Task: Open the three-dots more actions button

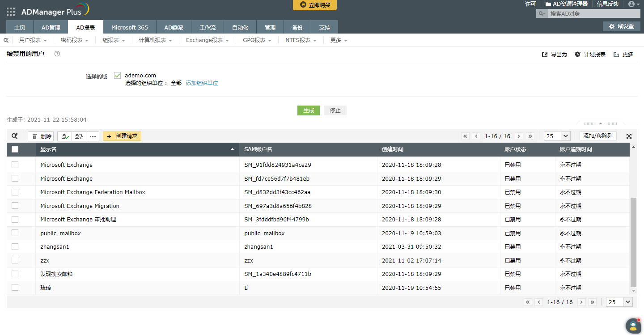Action: pyautogui.click(x=93, y=136)
